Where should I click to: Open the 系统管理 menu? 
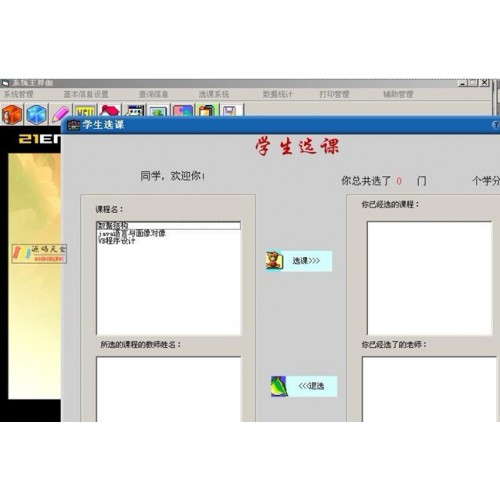click(x=18, y=94)
